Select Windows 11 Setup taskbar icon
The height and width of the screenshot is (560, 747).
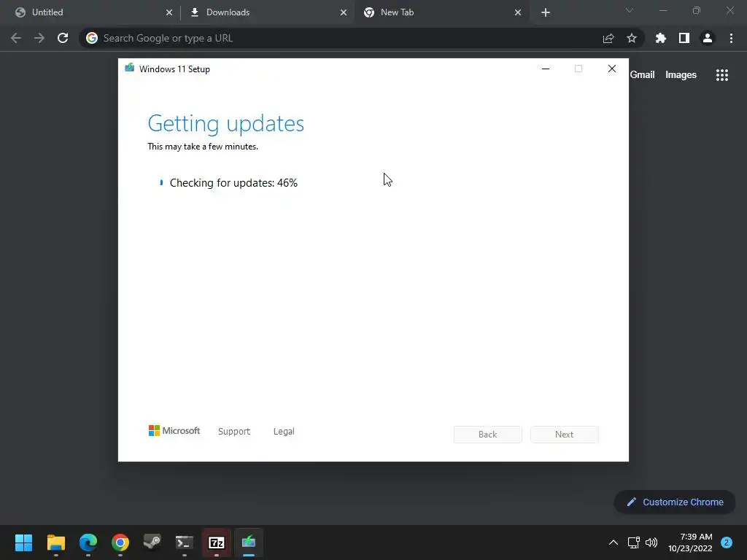coord(249,542)
